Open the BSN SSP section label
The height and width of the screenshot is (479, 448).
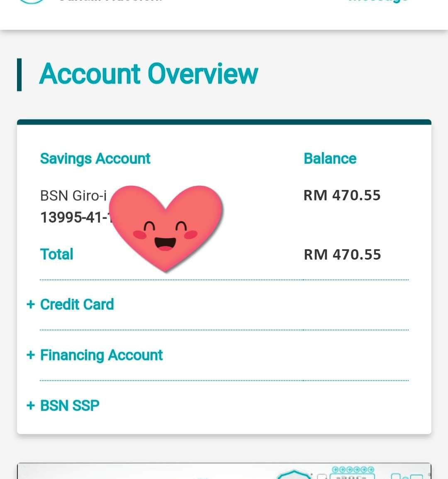tap(70, 406)
